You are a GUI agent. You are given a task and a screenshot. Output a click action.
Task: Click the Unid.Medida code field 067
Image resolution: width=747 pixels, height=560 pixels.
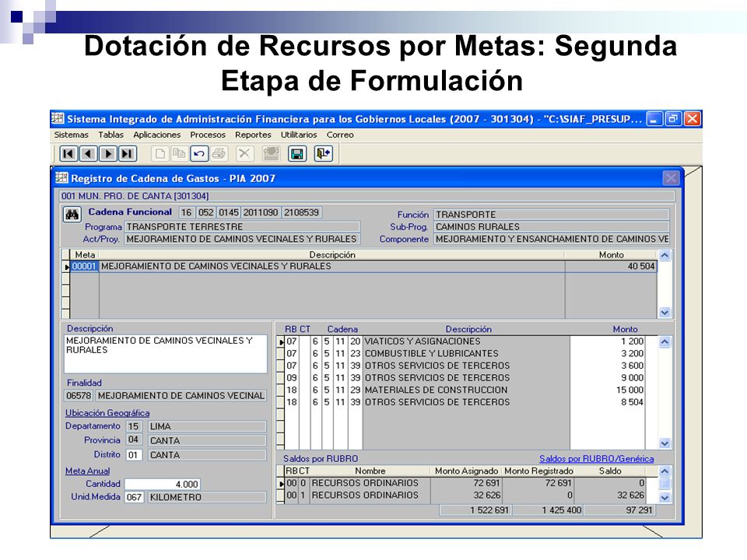click(134, 497)
